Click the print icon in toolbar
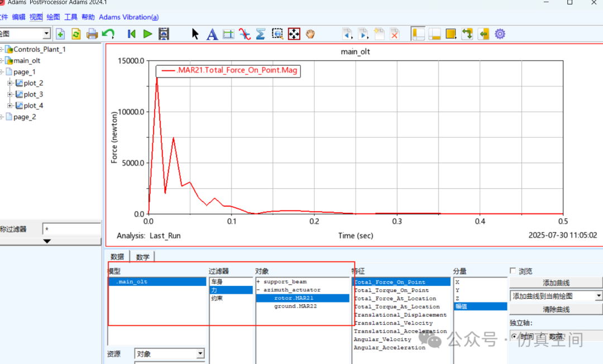 [x=92, y=34]
